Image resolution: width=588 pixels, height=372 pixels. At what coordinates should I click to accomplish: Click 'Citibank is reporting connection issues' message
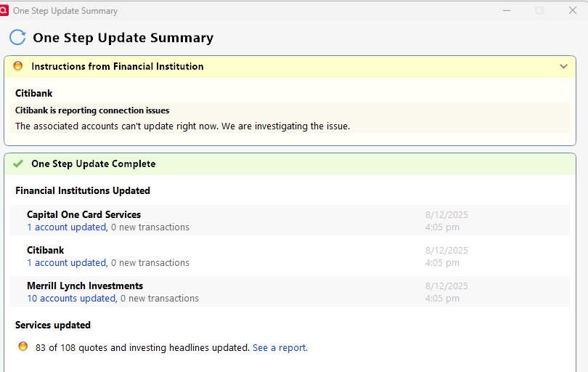[x=92, y=110]
